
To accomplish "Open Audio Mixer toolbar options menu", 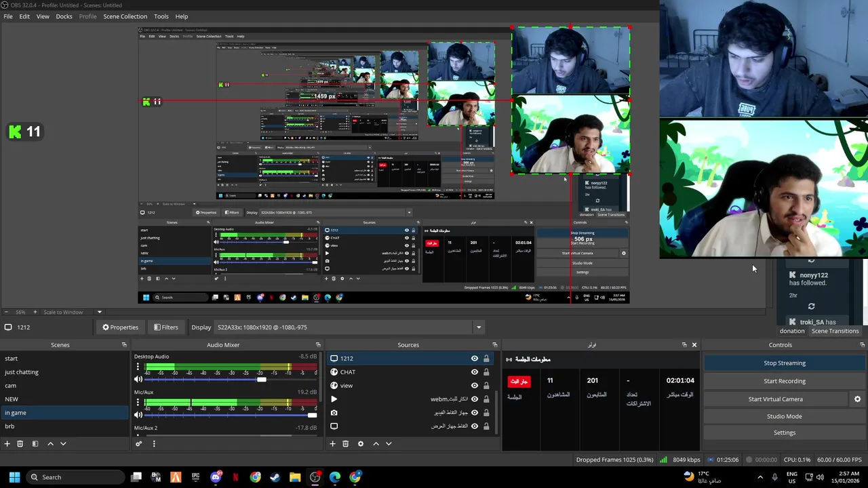I will 154,443.
